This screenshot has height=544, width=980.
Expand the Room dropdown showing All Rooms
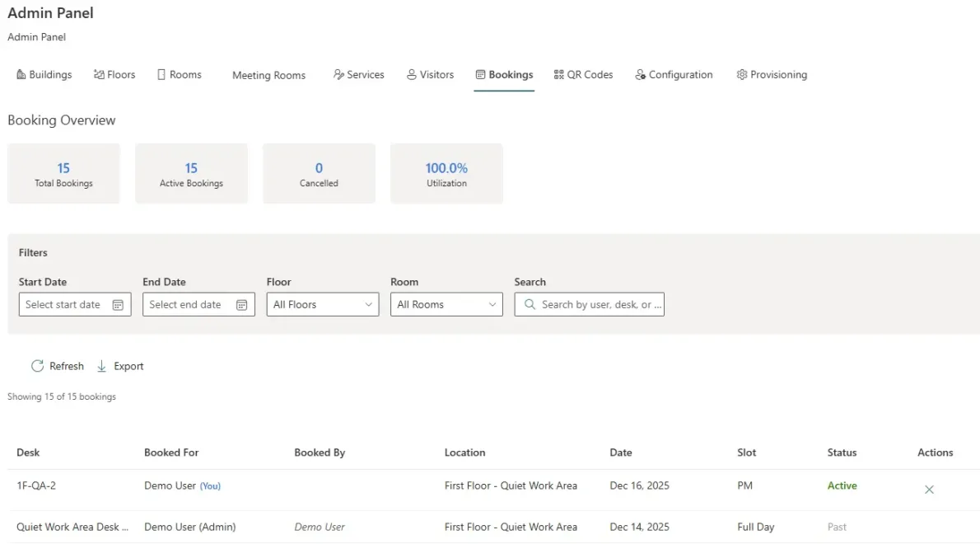(446, 304)
